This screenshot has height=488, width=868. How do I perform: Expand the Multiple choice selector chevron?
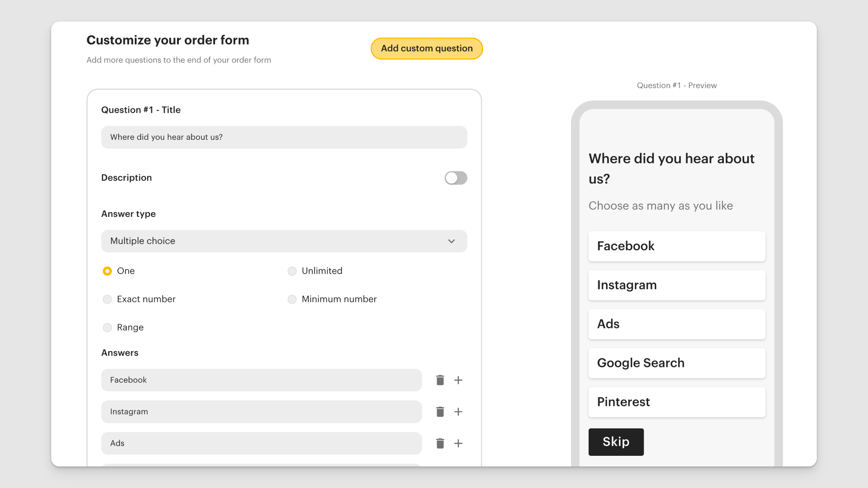452,241
